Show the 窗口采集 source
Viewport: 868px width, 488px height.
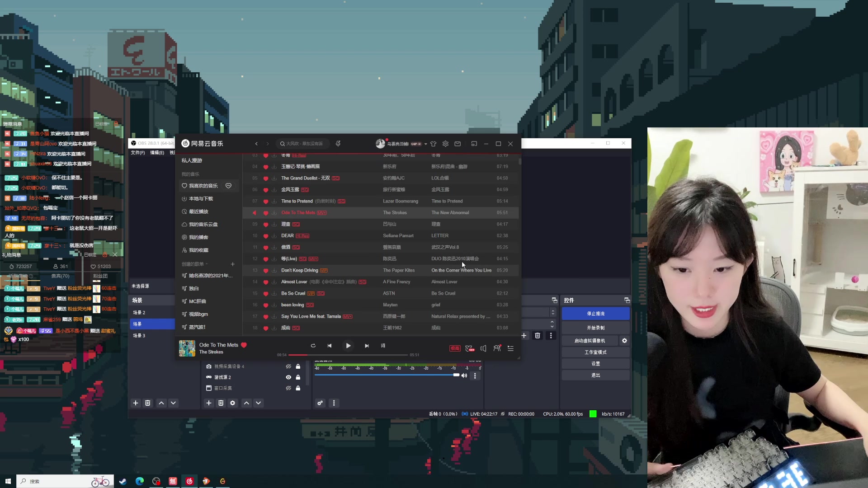tap(288, 388)
